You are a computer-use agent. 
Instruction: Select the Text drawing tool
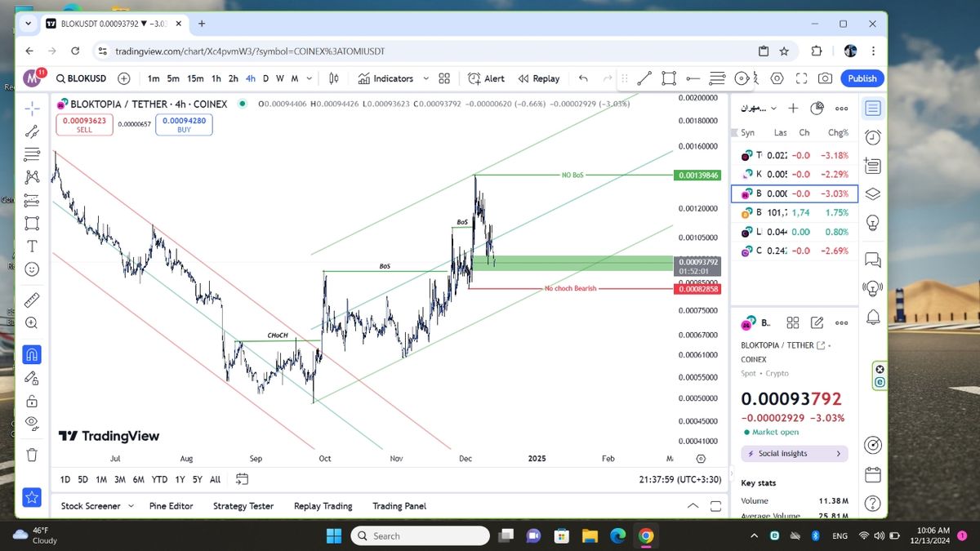[x=32, y=246]
